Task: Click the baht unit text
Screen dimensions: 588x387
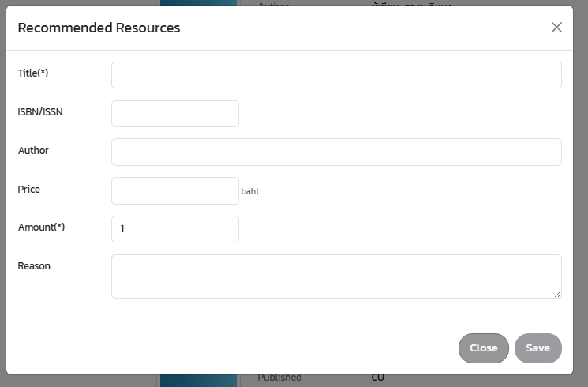Action: (x=250, y=192)
